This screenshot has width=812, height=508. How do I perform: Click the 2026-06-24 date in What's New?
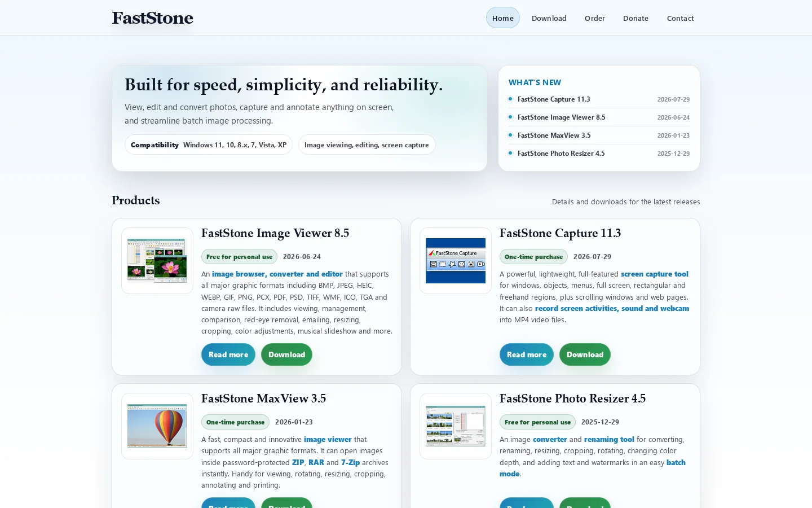pyautogui.click(x=673, y=117)
